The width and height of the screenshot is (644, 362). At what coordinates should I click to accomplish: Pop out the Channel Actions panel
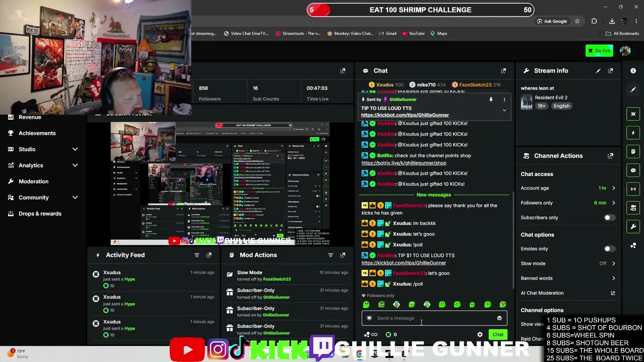tap(610, 156)
